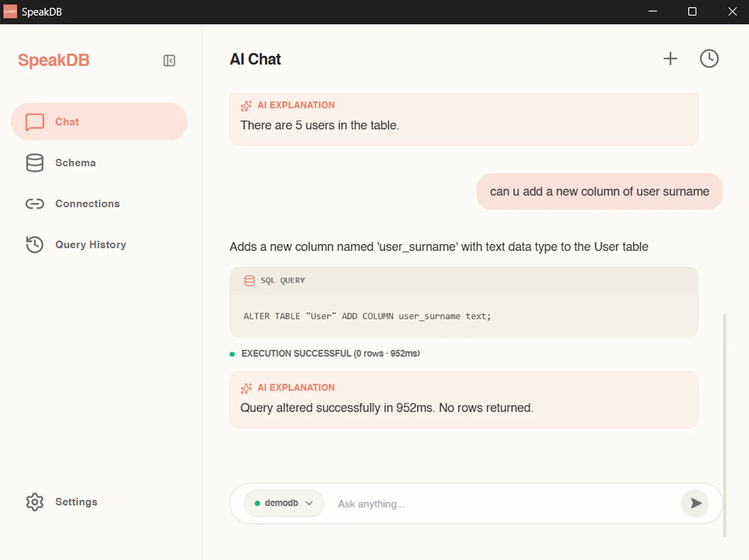
Task: Click 'Query altered successfully in 952ms' text
Action: pyautogui.click(x=387, y=408)
